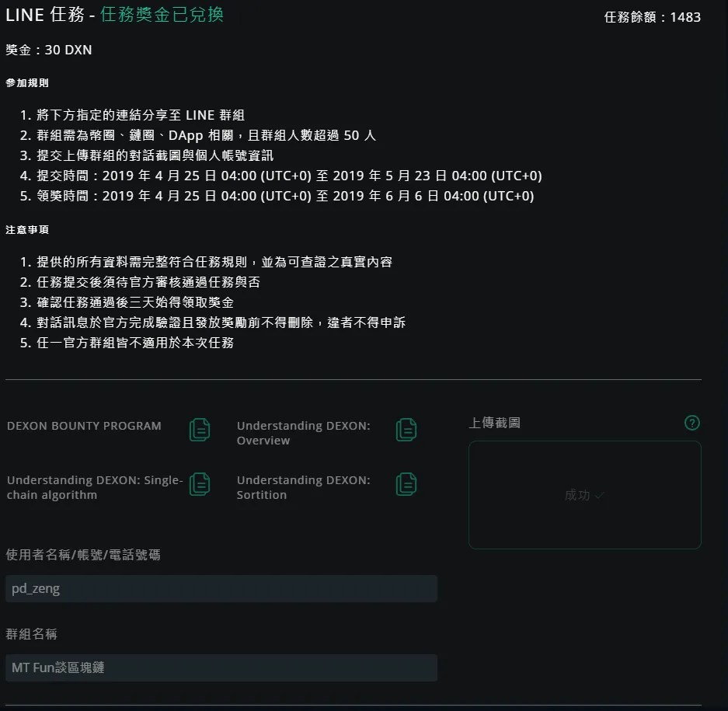
Task: Select the Understanding DEXON: Single-chain algorithm label
Action: tap(95, 487)
